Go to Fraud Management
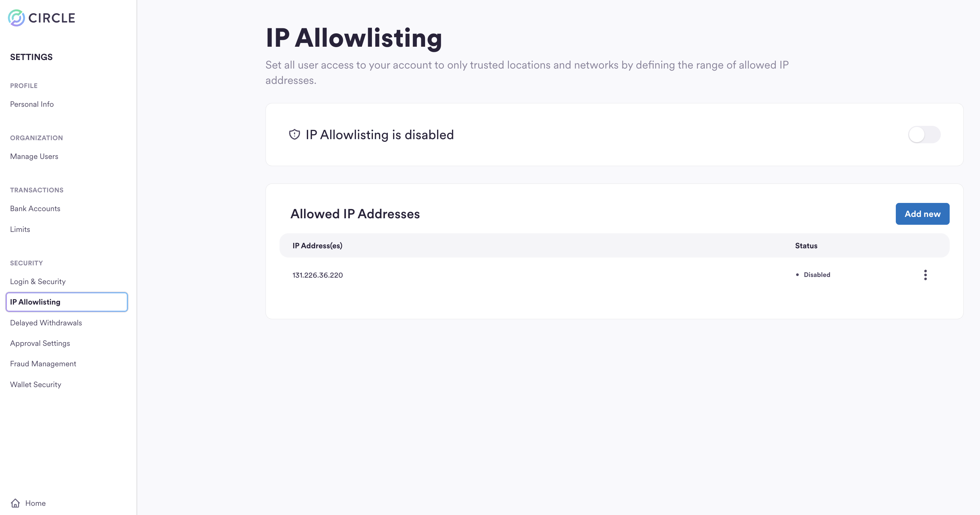Image resolution: width=980 pixels, height=515 pixels. coord(43,364)
